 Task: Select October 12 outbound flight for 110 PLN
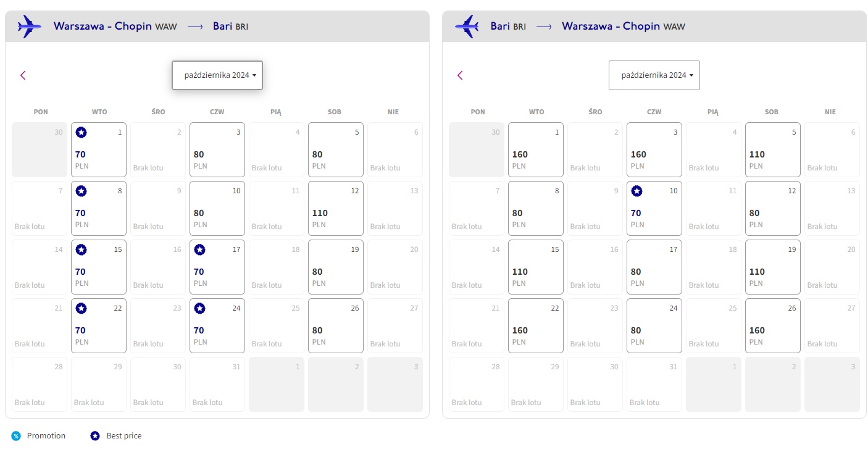(x=336, y=208)
